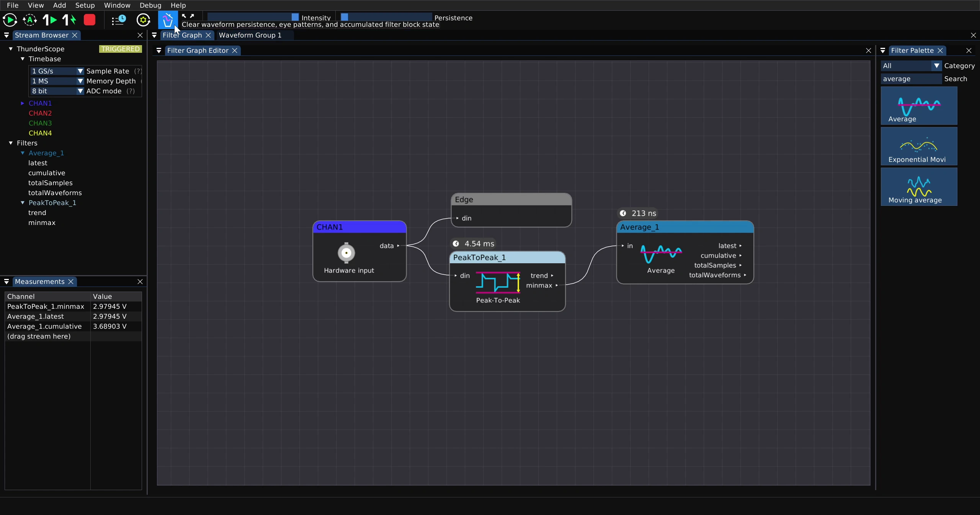
Task: Open the Stream Browser panel options menu icon
Action: tap(7, 35)
